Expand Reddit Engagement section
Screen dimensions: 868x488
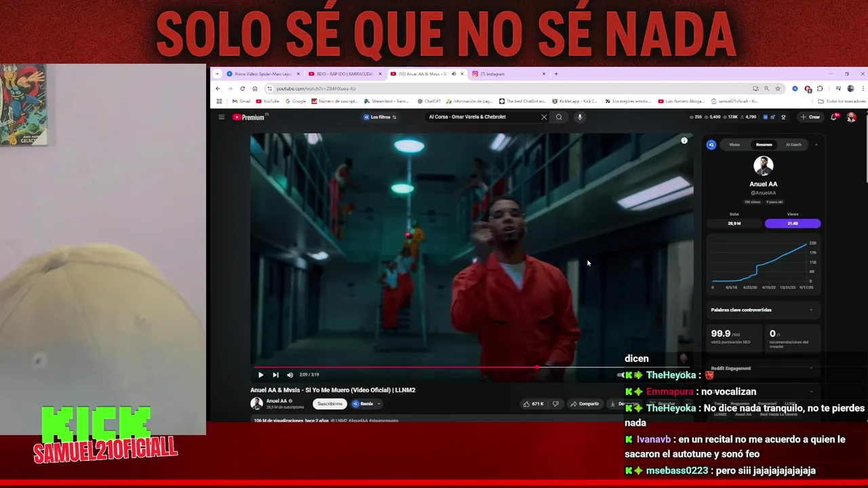coord(764,368)
